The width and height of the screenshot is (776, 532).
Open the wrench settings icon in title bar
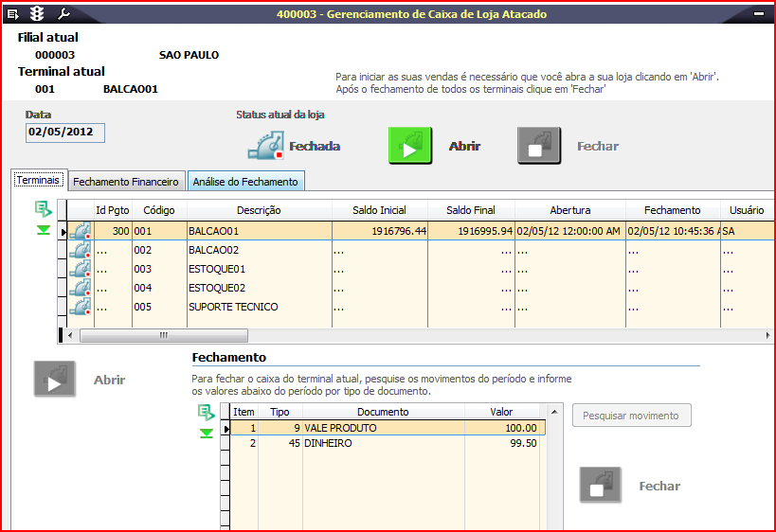tap(63, 14)
